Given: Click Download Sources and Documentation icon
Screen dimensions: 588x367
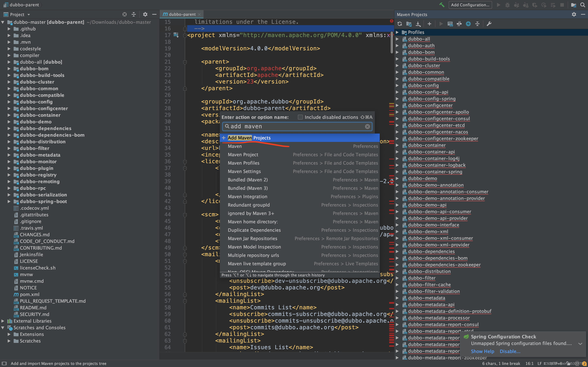Looking at the screenshot, I should (x=418, y=24).
